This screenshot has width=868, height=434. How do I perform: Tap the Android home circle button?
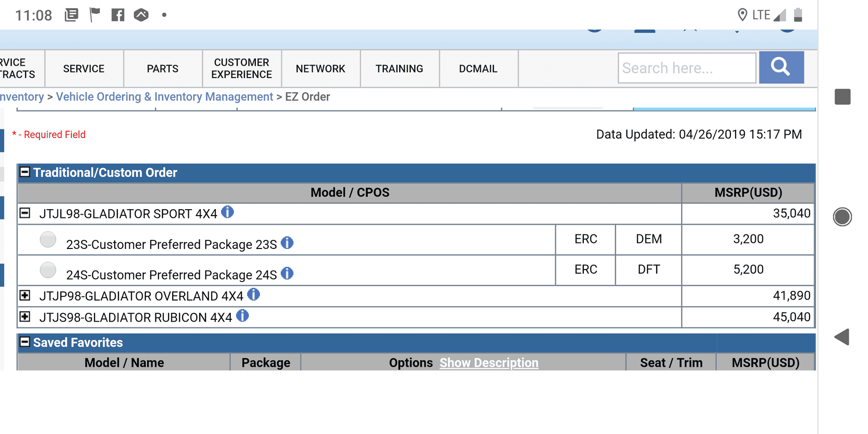(842, 217)
